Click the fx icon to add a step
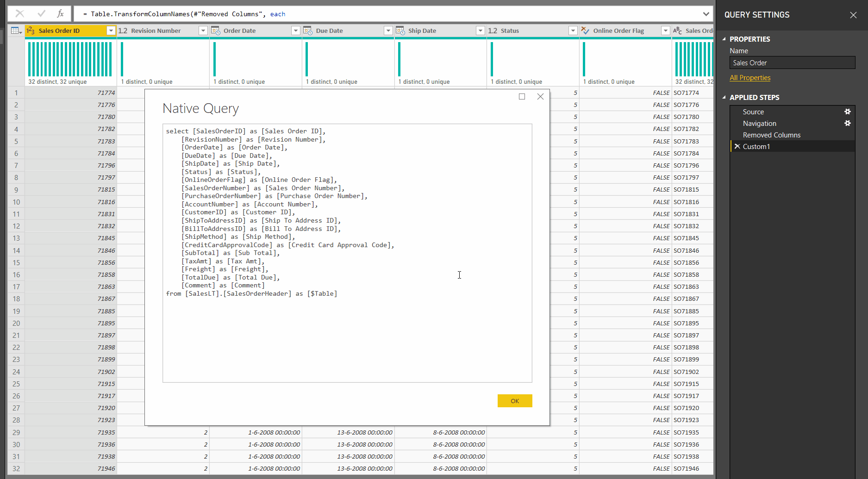This screenshot has width=868, height=479. tap(60, 13)
